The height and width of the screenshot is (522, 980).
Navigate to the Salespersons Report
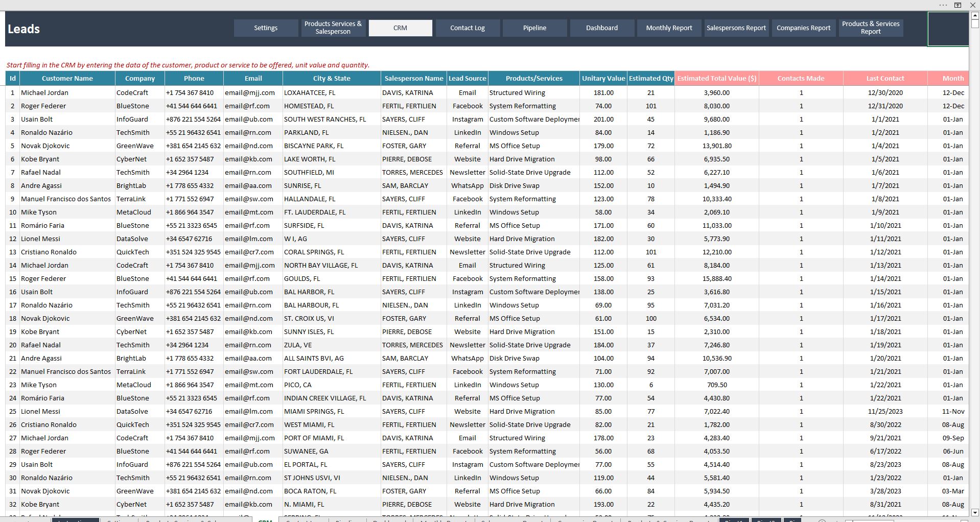(736, 28)
